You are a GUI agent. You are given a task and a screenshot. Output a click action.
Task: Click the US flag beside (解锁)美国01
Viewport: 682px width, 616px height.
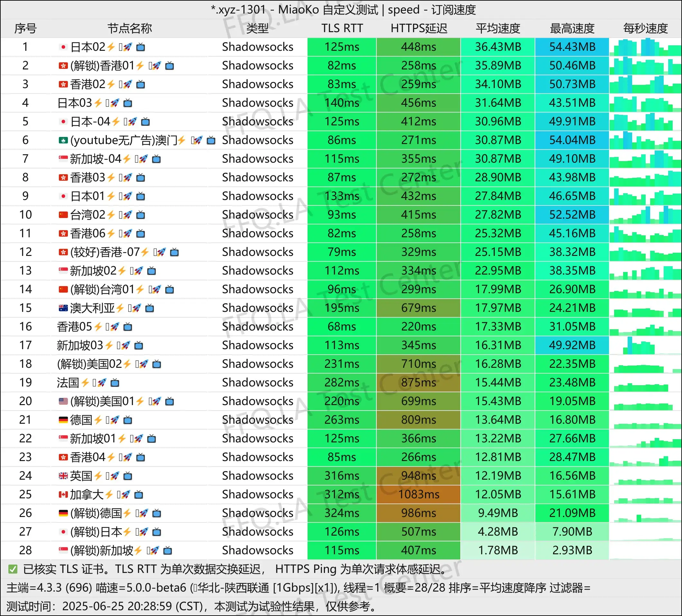point(63,401)
